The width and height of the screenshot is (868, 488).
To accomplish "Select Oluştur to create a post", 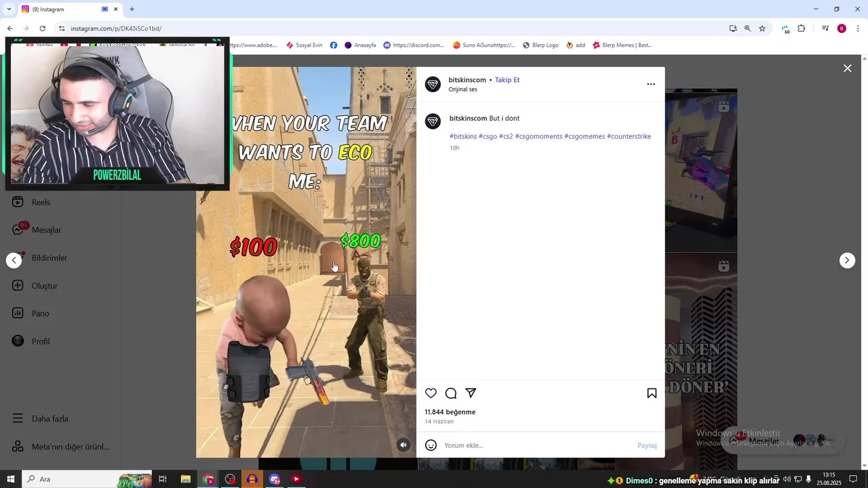I will point(36,285).
